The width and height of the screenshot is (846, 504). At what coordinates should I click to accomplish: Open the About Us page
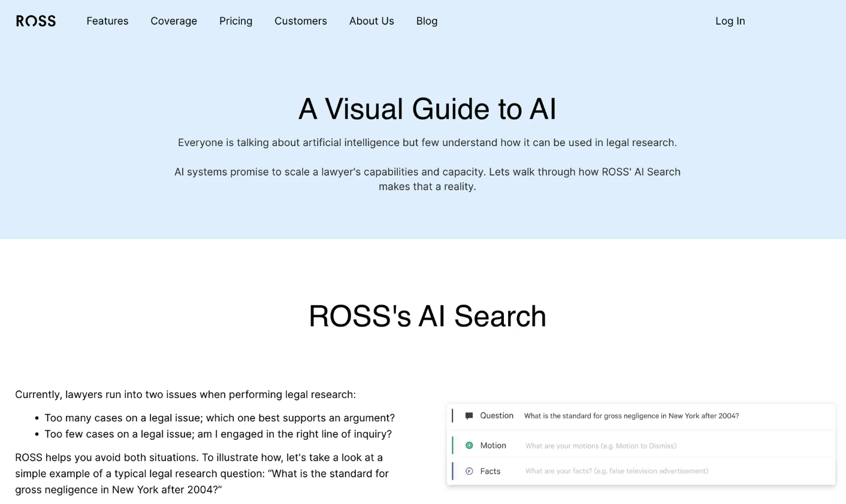[x=371, y=21]
